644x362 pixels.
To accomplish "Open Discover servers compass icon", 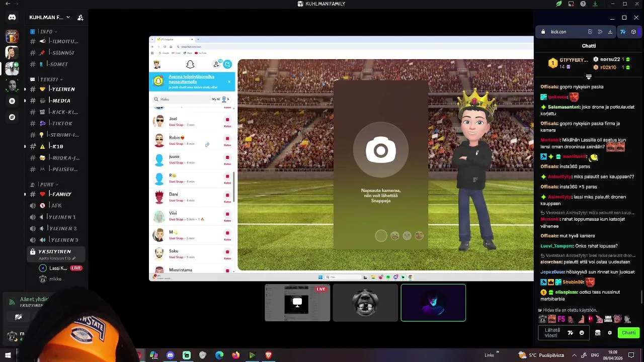I will pyautogui.click(x=12, y=117).
